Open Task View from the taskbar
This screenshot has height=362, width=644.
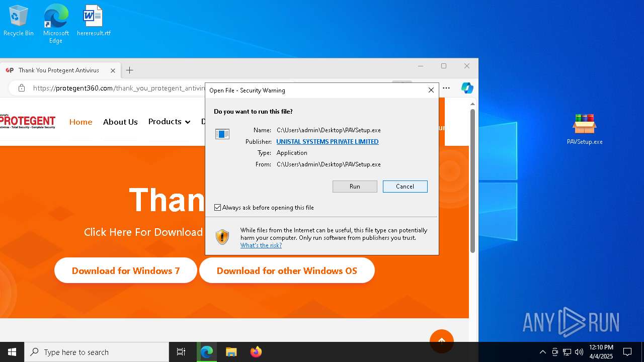click(181, 352)
